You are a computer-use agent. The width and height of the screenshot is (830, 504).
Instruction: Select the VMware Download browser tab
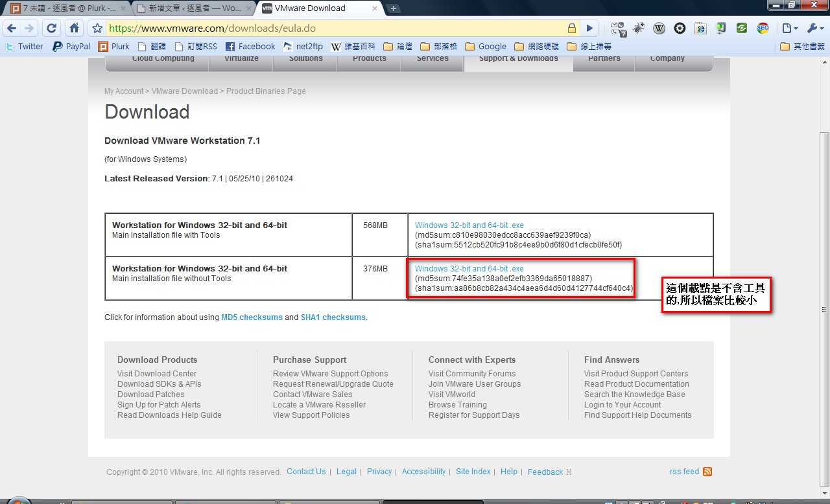[320, 9]
